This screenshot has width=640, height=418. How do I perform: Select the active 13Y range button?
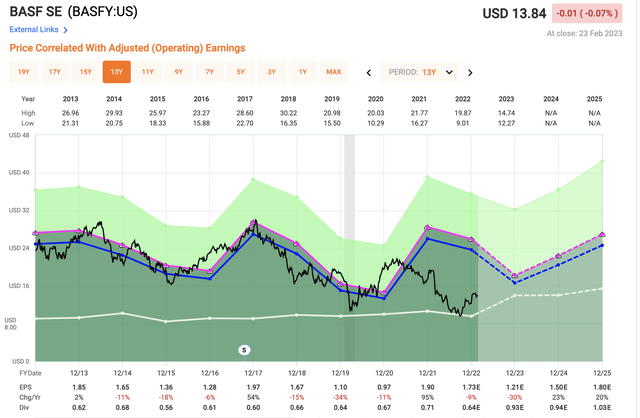tap(117, 72)
